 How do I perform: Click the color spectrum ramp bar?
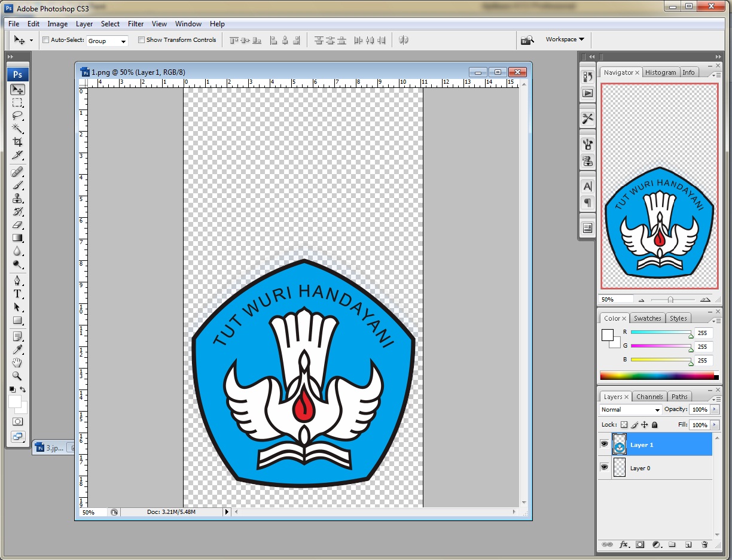(x=657, y=376)
